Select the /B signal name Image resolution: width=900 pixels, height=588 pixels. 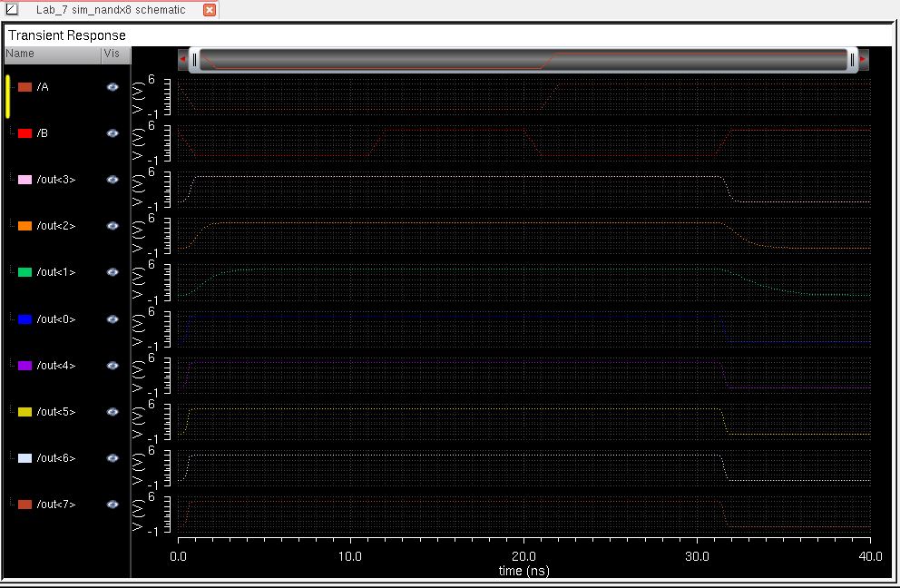click(43, 133)
